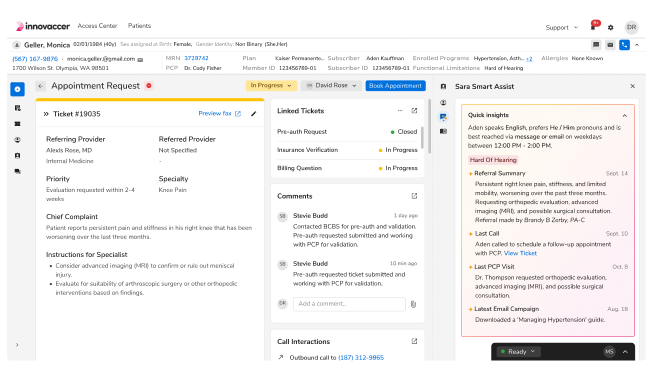Open the contact card left sidebar icon
Viewport: 653px width, 380px height.
[x=17, y=155]
